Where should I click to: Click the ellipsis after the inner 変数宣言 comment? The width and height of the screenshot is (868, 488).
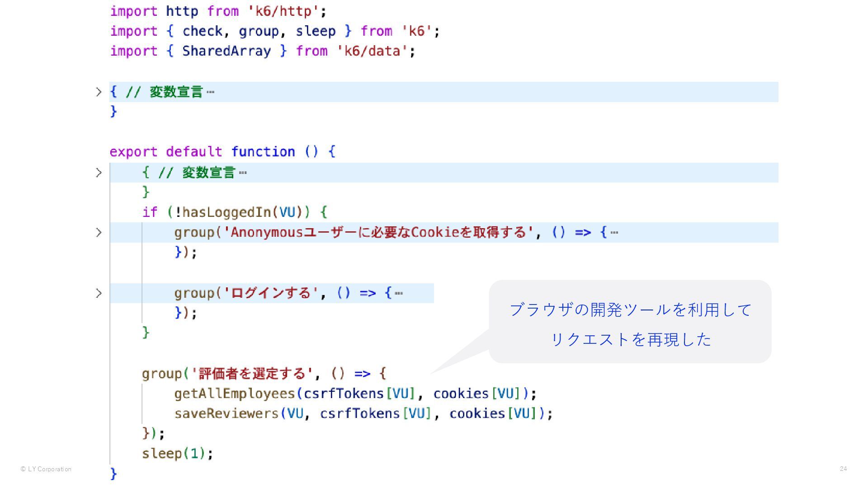(243, 173)
